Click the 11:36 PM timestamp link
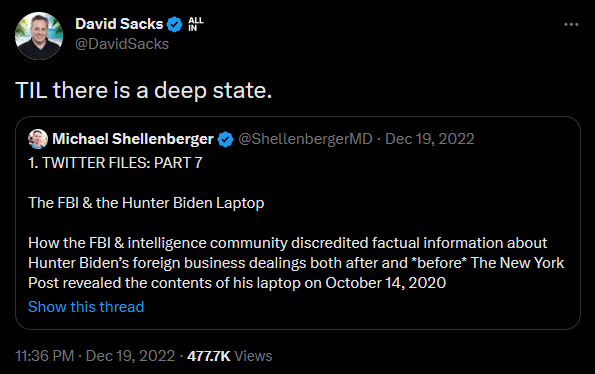Image resolution: width=595 pixels, height=374 pixels. [44, 356]
